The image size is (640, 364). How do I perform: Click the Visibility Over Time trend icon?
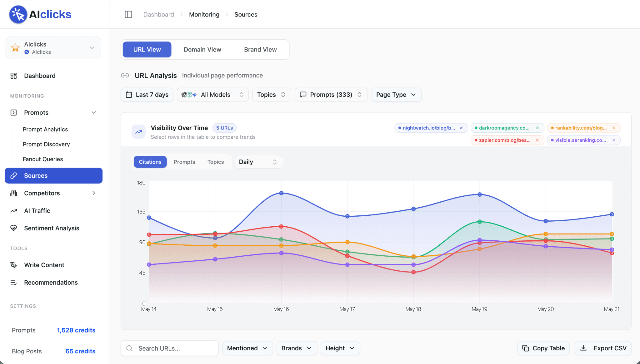[138, 132]
